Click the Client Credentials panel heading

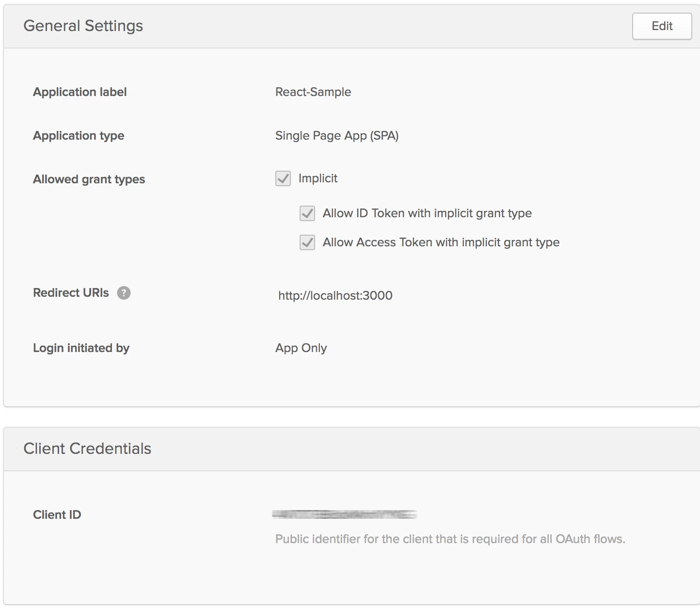point(87,449)
